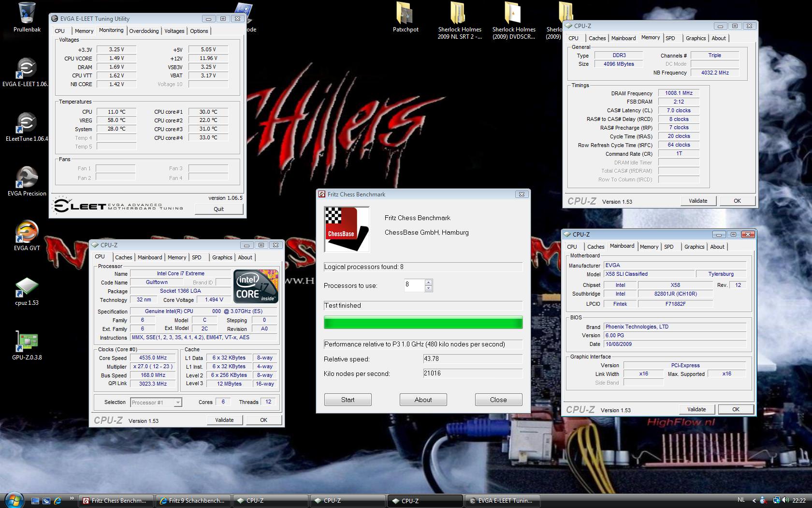Image resolution: width=812 pixels, height=508 pixels.
Task: Click the Intel Core i7 logo in CPU-Z
Action: (256, 286)
